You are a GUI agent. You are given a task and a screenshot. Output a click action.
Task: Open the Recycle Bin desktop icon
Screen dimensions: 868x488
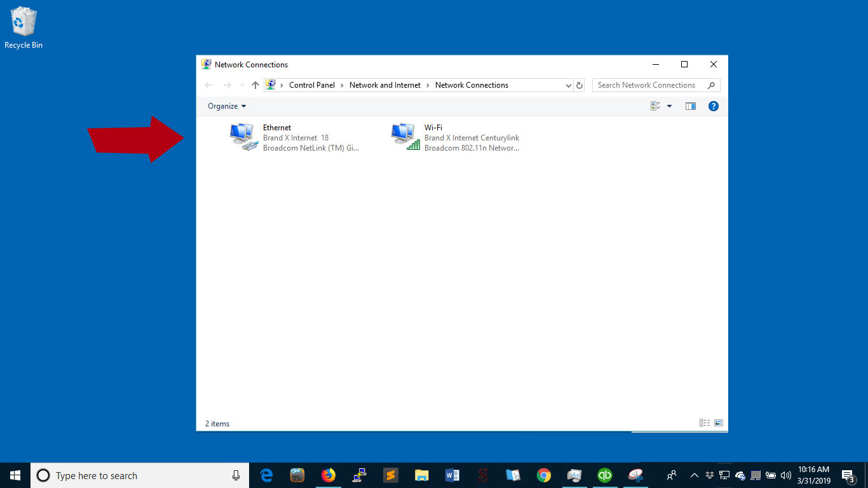click(24, 27)
